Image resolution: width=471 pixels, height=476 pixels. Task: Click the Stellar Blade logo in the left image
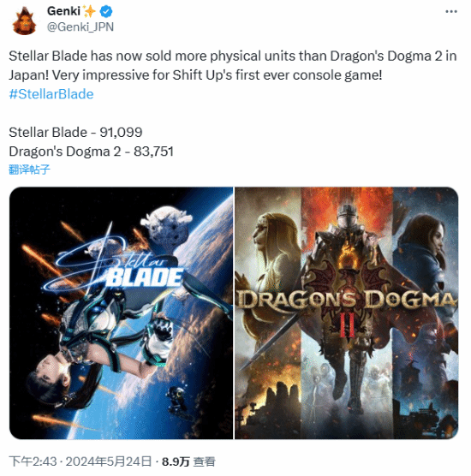(x=116, y=265)
